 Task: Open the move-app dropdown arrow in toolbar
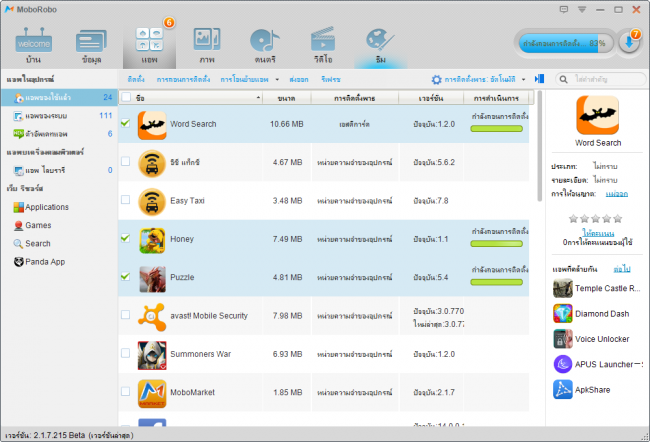coord(277,80)
